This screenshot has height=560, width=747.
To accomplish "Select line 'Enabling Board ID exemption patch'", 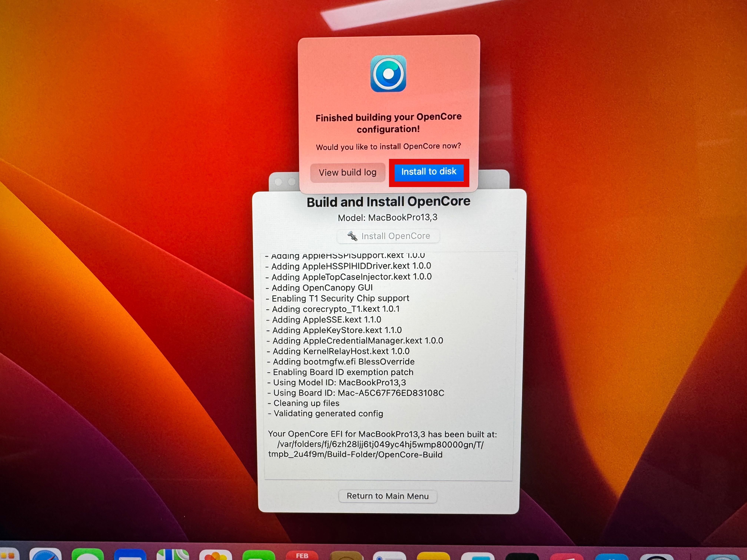I will point(340,372).
